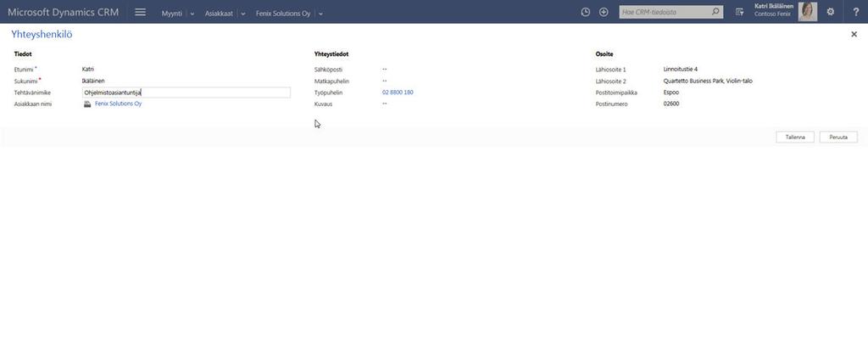The height and width of the screenshot is (348, 868).
Task: Click Postitoimipaikka value Espoo
Action: click(x=671, y=93)
